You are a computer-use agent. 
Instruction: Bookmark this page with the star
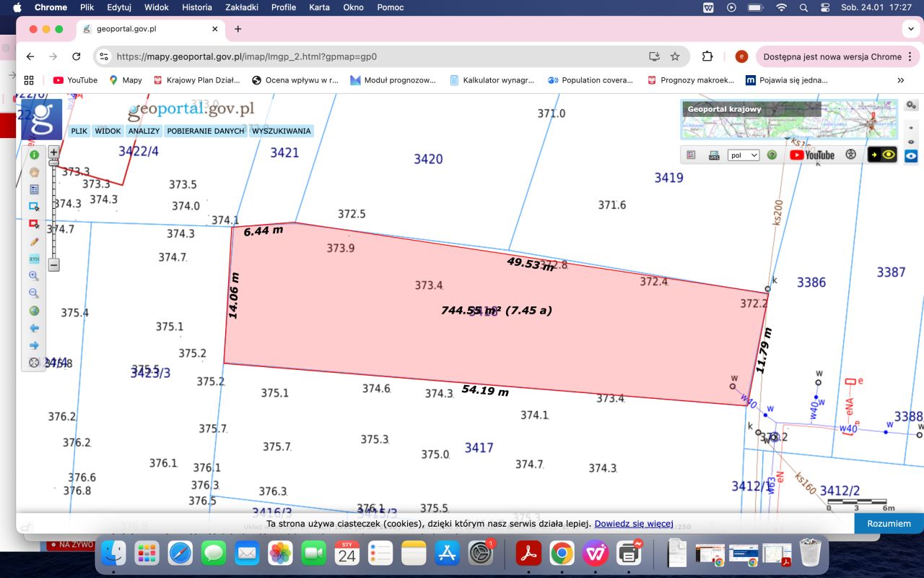coord(675,56)
